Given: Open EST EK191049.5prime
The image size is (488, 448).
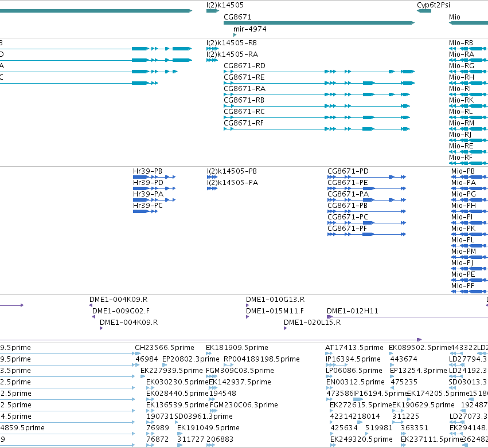Looking at the screenshot, I should (x=208, y=428).
